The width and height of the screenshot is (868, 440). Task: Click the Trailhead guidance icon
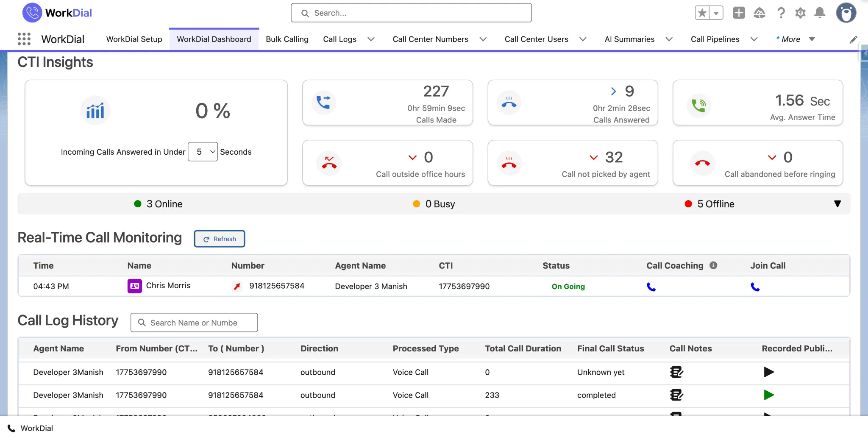pos(759,13)
